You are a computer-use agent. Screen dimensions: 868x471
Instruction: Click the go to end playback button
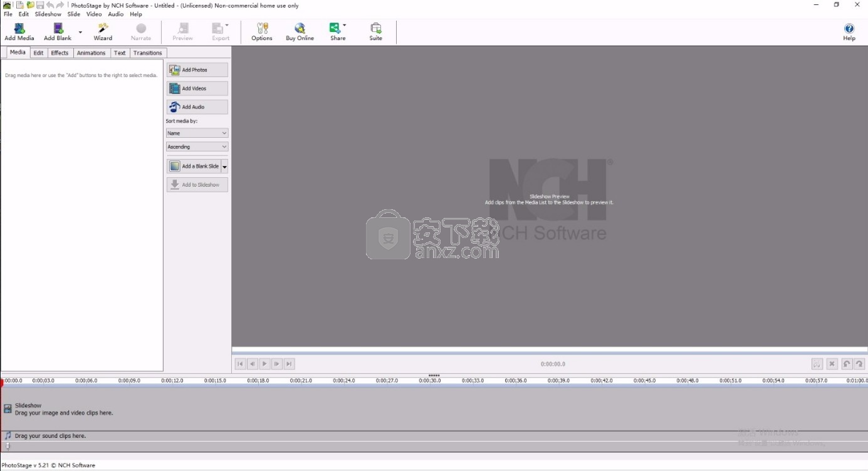pos(289,364)
